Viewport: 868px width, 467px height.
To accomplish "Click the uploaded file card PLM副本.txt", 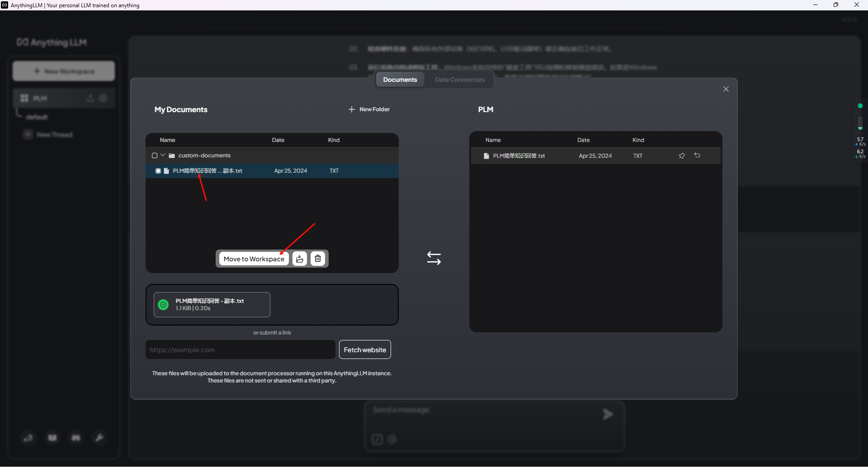I will [212, 305].
